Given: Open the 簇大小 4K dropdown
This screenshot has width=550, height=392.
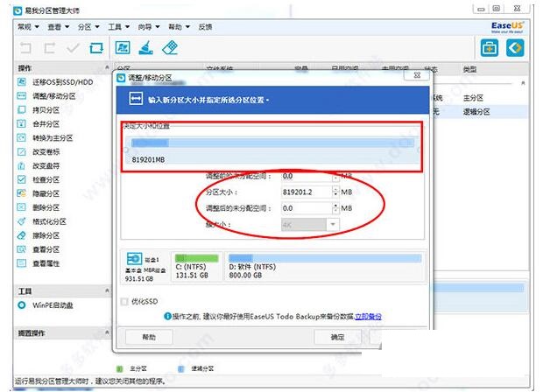Looking at the screenshot, I should pos(310,225).
